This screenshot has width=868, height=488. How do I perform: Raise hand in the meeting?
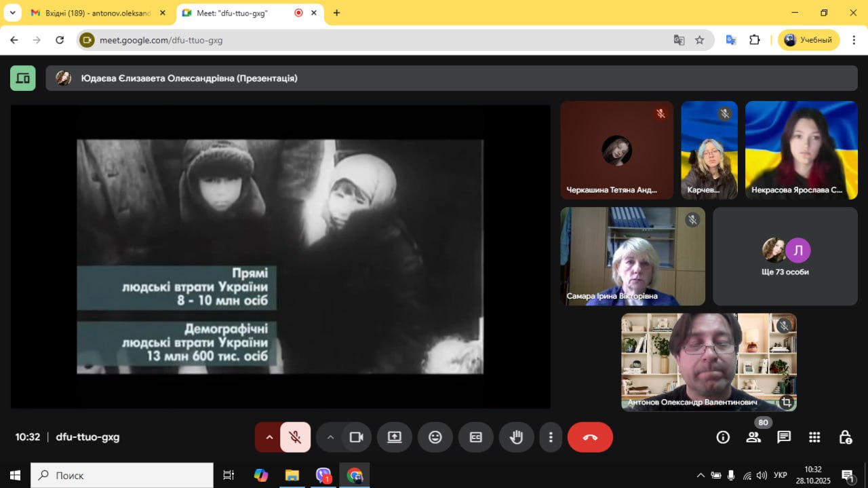[516, 437]
